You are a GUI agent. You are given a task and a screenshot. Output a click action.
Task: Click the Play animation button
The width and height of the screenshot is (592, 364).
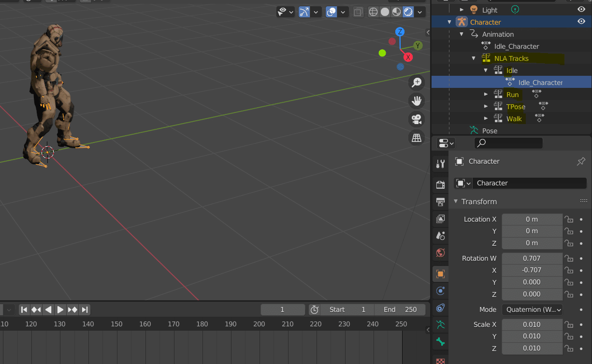tap(60, 309)
